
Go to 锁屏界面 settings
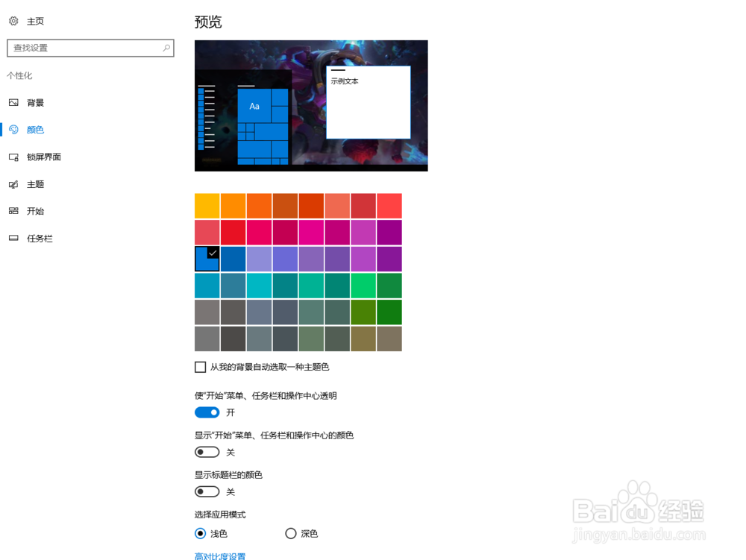click(x=44, y=157)
